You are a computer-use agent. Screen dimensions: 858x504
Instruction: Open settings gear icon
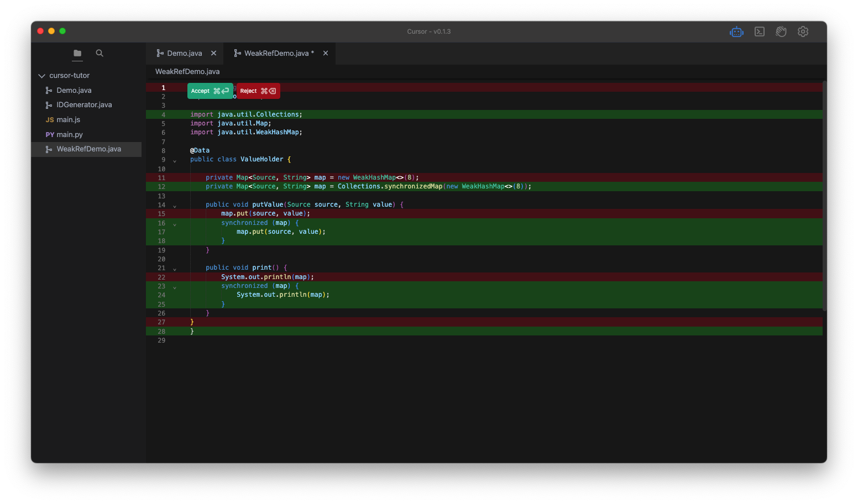pyautogui.click(x=803, y=32)
